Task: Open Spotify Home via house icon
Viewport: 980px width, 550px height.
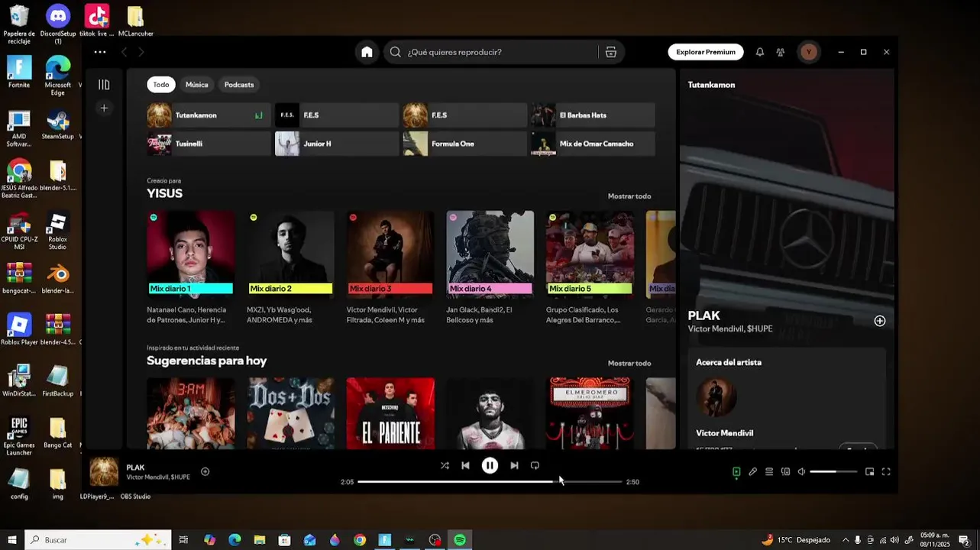Action: click(x=367, y=52)
